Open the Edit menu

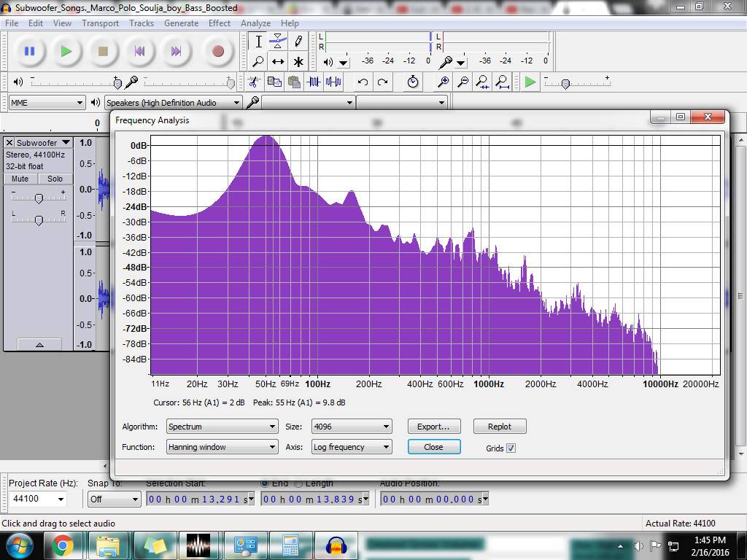(x=35, y=23)
